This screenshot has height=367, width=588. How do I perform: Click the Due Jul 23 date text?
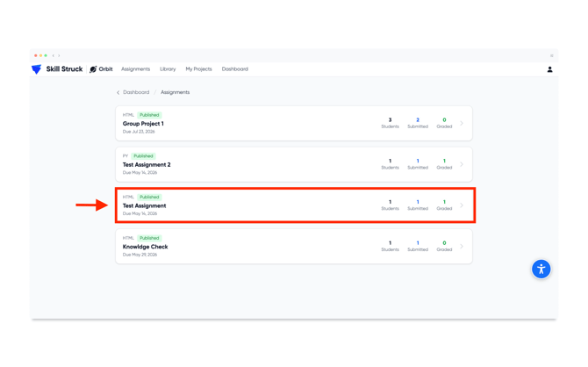[139, 132]
